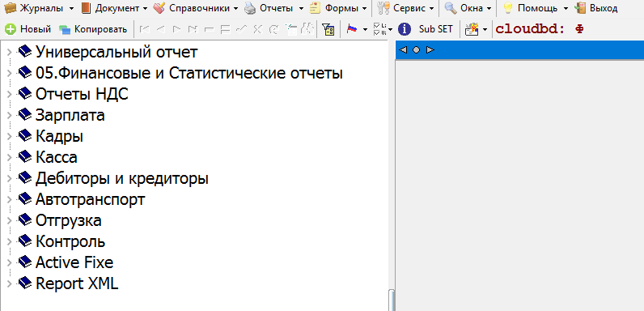This screenshot has width=644, height=311.
Task: Expand the Касса node
Action: click(x=10, y=157)
